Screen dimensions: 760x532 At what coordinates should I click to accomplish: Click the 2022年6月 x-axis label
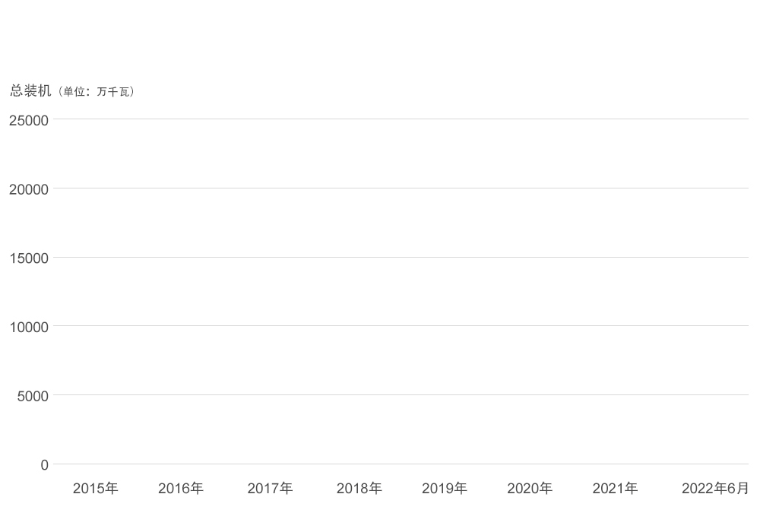tap(715, 489)
